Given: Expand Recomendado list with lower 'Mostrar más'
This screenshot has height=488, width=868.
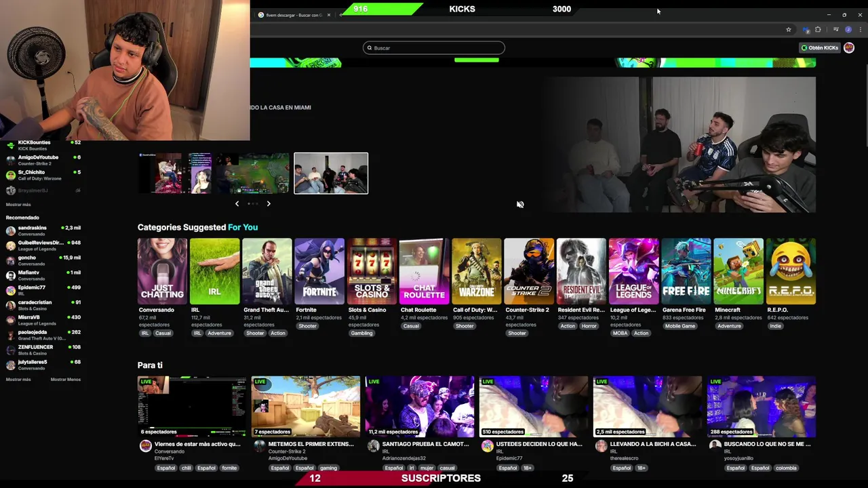Looking at the screenshot, I should coord(18,380).
